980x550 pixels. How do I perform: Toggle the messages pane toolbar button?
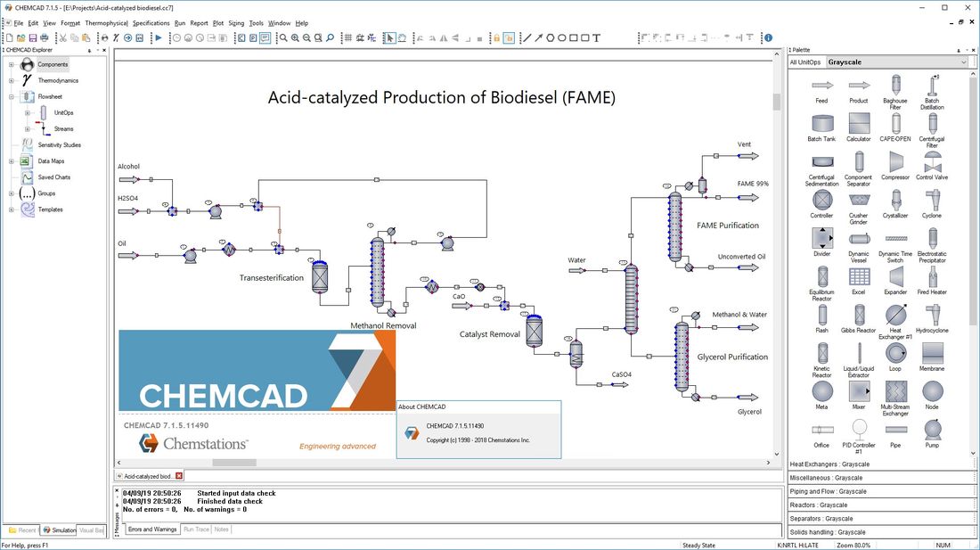265,38
